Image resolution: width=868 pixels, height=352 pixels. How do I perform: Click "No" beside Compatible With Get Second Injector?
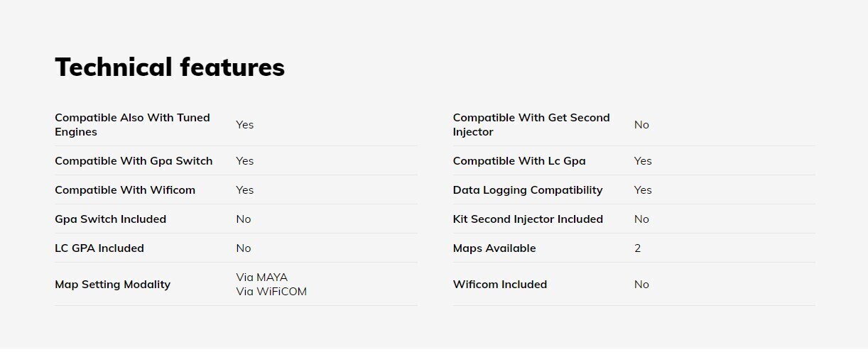pos(641,125)
